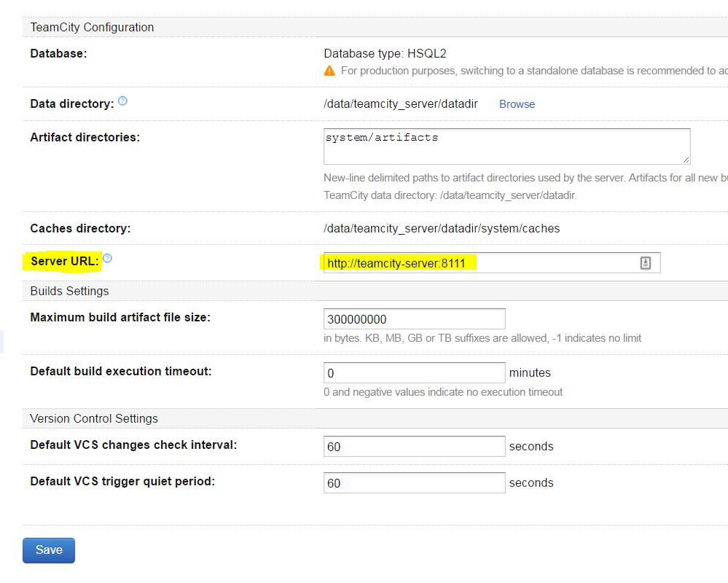Click the Default build execution timeout field
The width and height of the screenshot is (728, 583).
click(414, 372)
